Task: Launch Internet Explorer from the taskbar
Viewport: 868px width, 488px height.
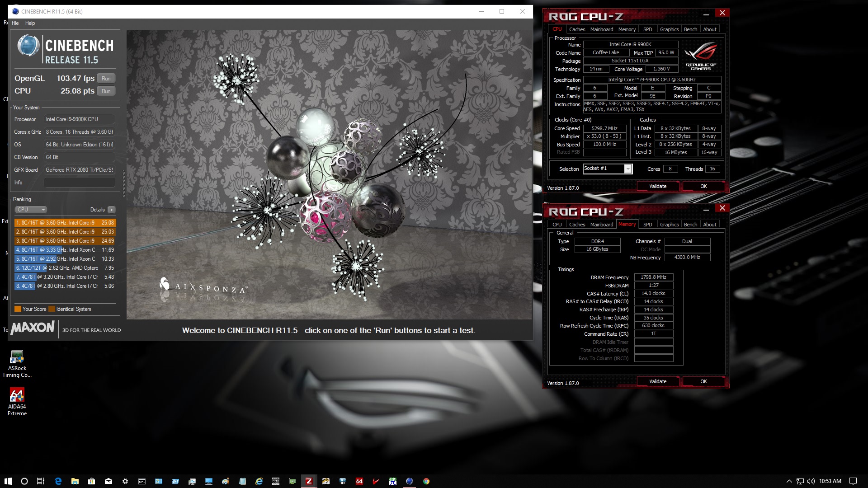Action: 259,481
